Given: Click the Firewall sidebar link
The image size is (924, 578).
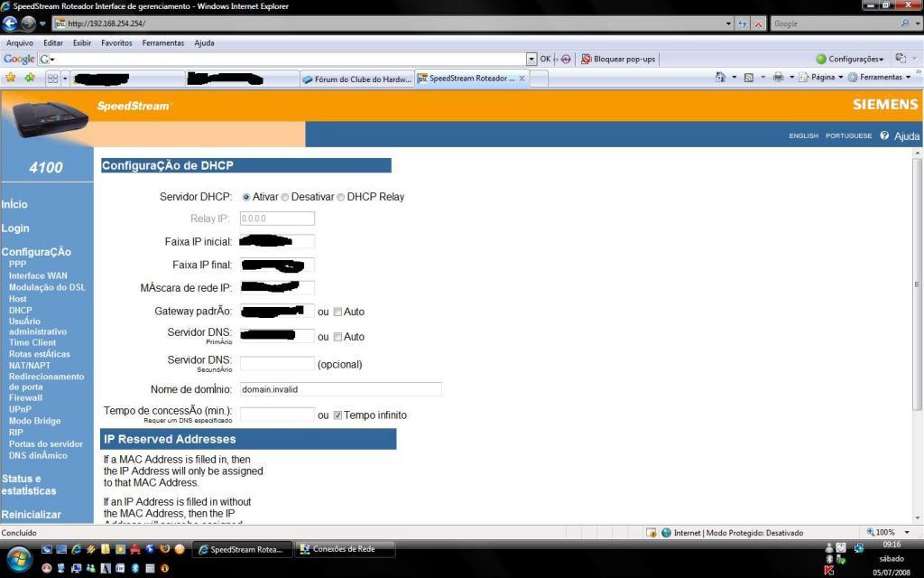Looking at the screenshot, I should tap(25, 397).
